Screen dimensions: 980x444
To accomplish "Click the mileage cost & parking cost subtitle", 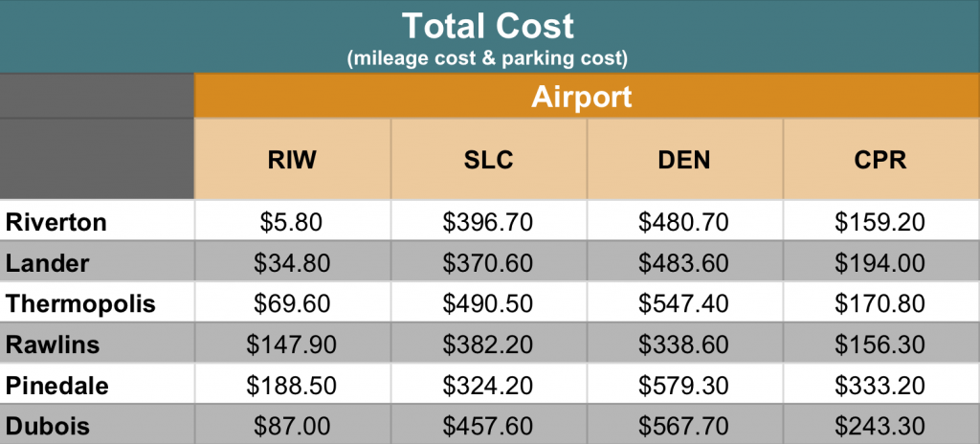I will click(487, 58).
